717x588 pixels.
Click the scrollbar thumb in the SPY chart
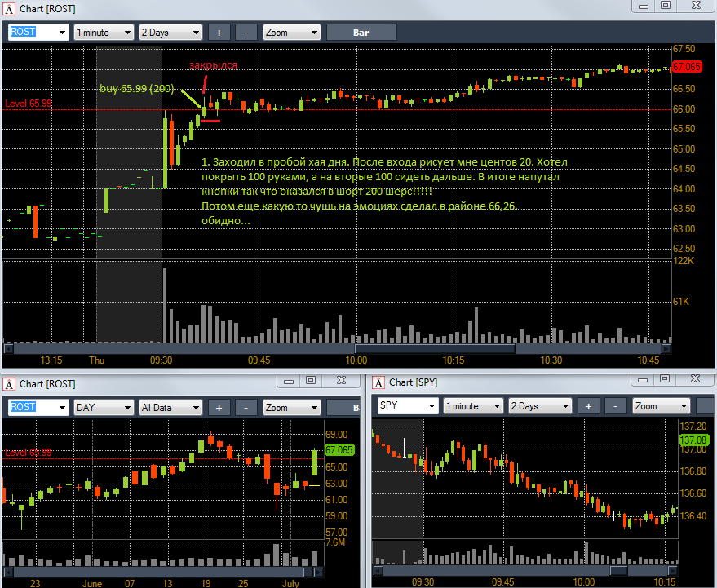click(618, 571)
